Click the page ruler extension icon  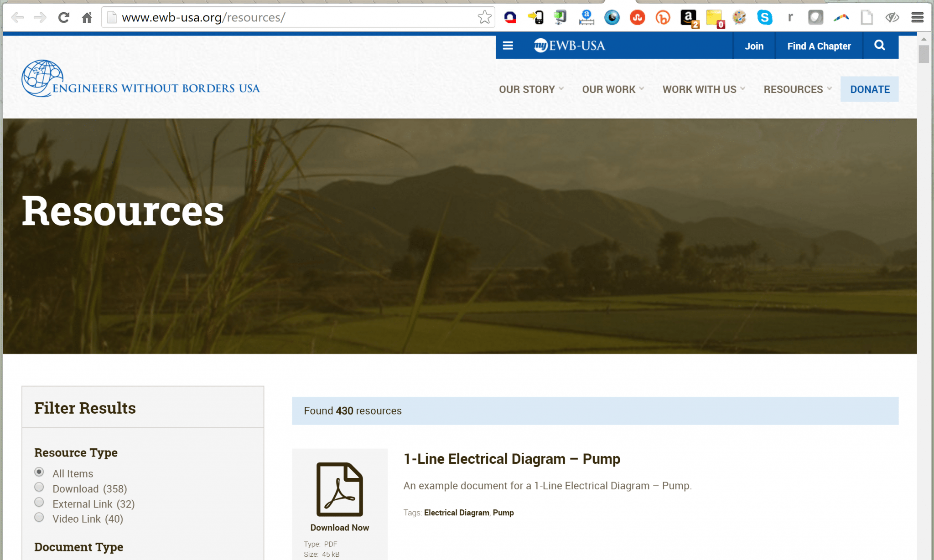586,18
